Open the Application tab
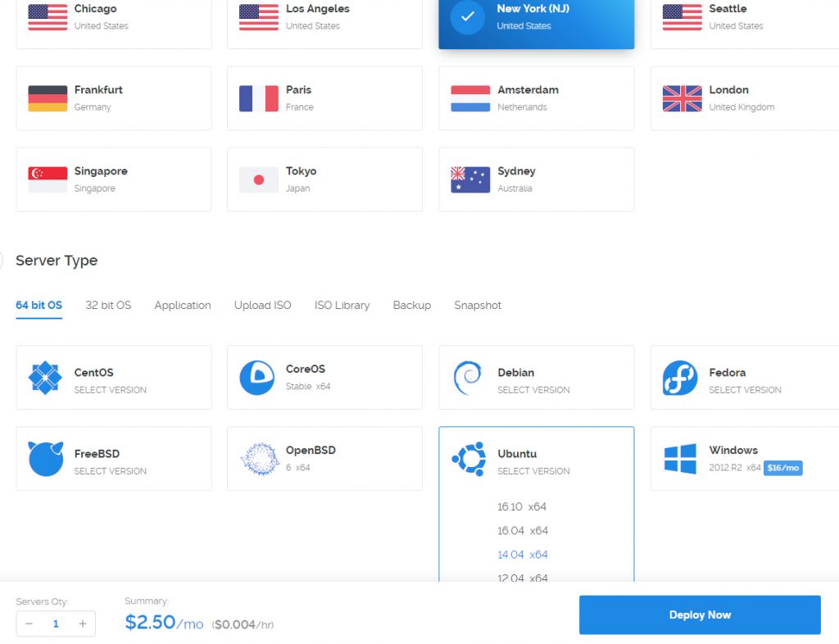The height and width of the screenshot is (644, 839). [183, 306]
